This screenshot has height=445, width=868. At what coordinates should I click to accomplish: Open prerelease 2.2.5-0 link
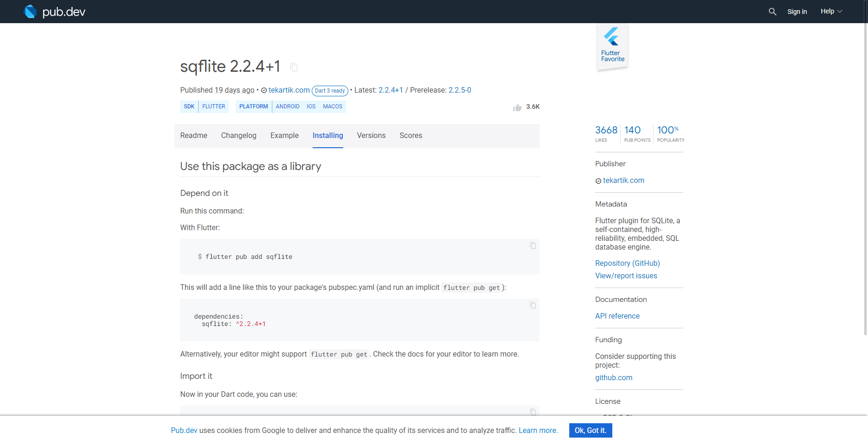pos(459,90)
